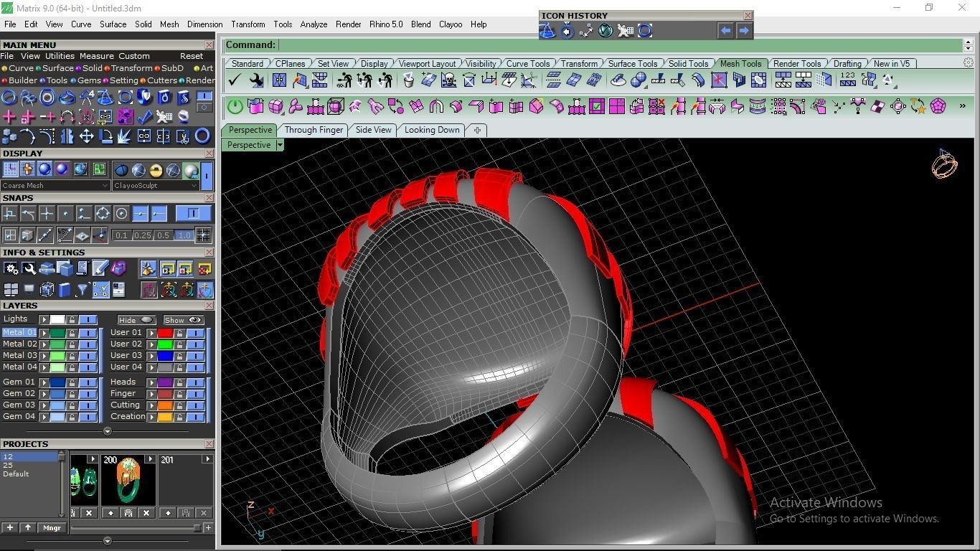Click the wireframe grid display mode icon
980x551 pixels.
point(11,169)
